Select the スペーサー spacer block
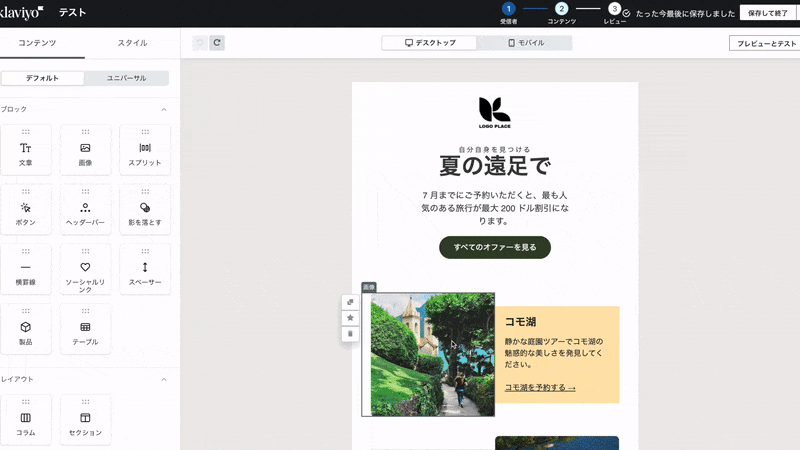 pyautogui.click(x=145, y=269)
